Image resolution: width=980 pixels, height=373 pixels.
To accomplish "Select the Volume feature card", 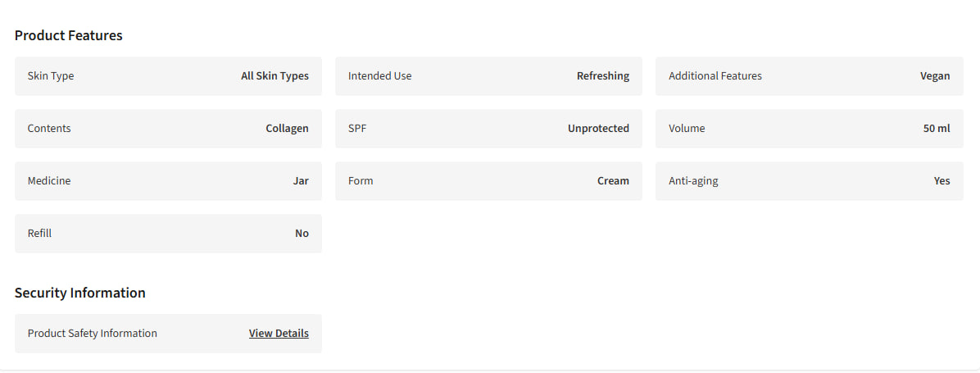I will tap(810, 129).
